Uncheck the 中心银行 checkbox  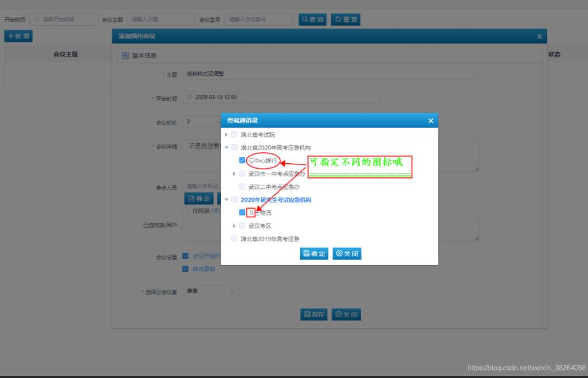(x=242, y=160)
